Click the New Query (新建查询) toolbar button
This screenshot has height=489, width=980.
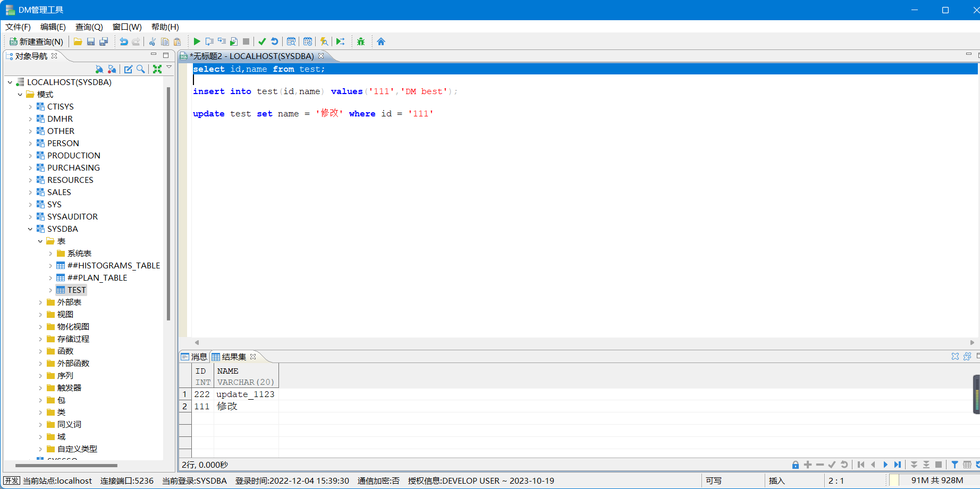36,41
